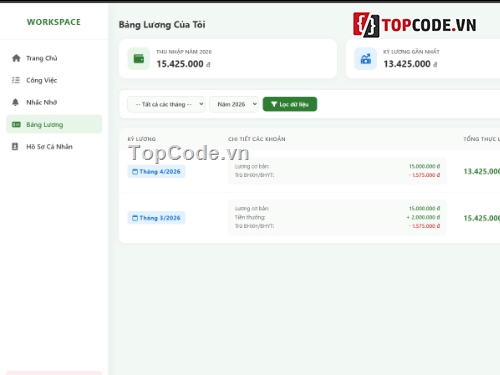
Task: Click the 'CHI TIẾT CÁC KHOẢN' column header
Action: click(x=257, y=139)
